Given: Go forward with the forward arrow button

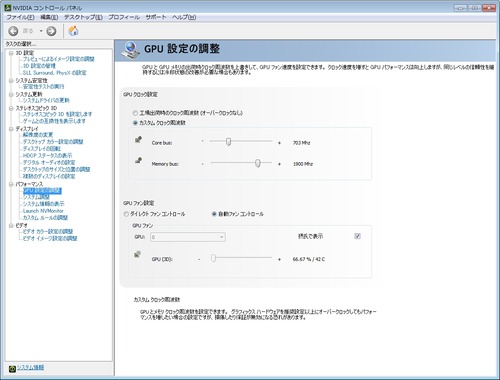Looking at the screenshot, I should click(x=51, y=31).
